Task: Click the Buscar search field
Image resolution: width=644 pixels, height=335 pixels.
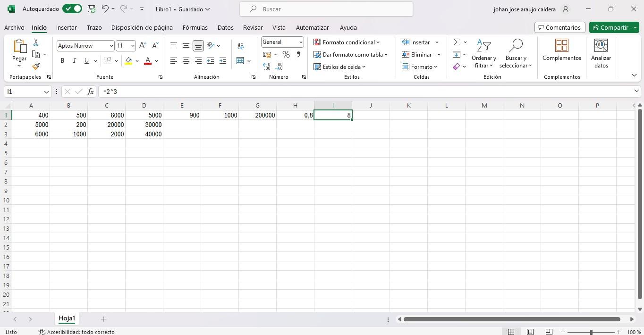Action: [x=326, y=9]
